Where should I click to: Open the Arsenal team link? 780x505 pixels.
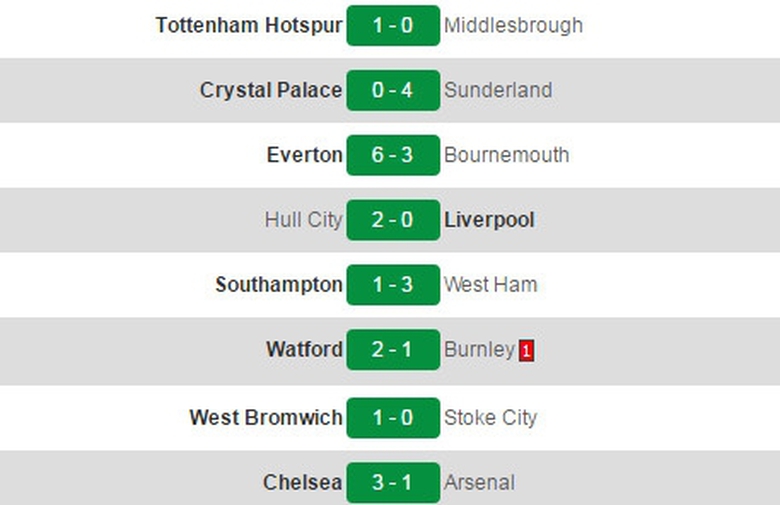pyautogui.click(x=479, y=483)
